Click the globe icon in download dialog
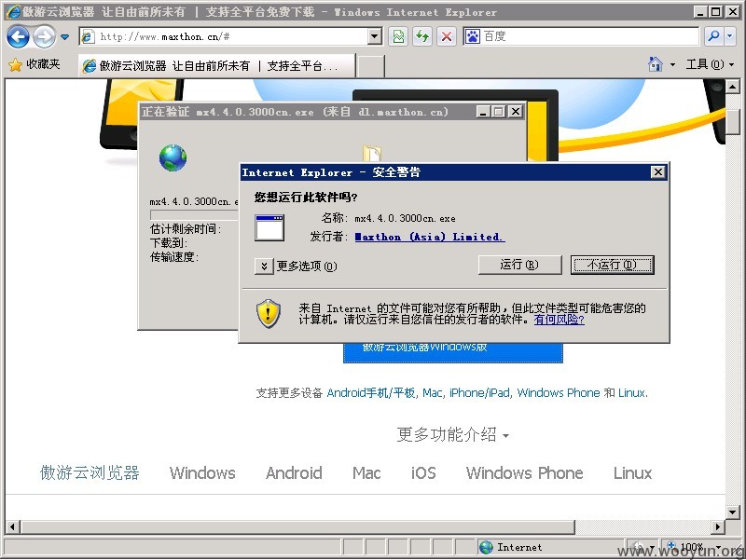The image size is (746, 560). [173, 157]
